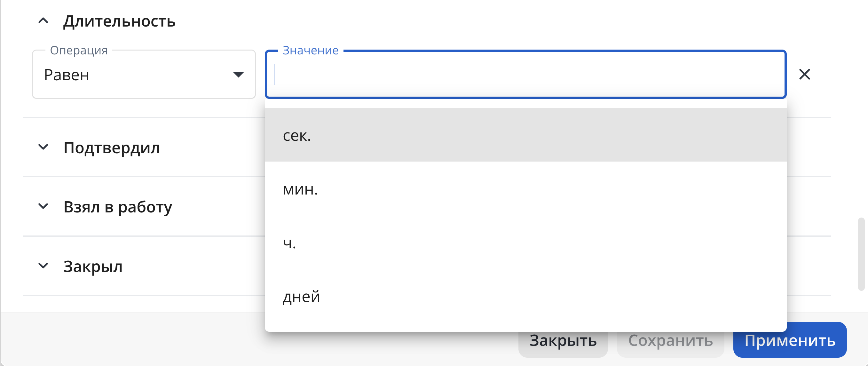
Task: Choose the дней unit option
Action: [526, 296]
